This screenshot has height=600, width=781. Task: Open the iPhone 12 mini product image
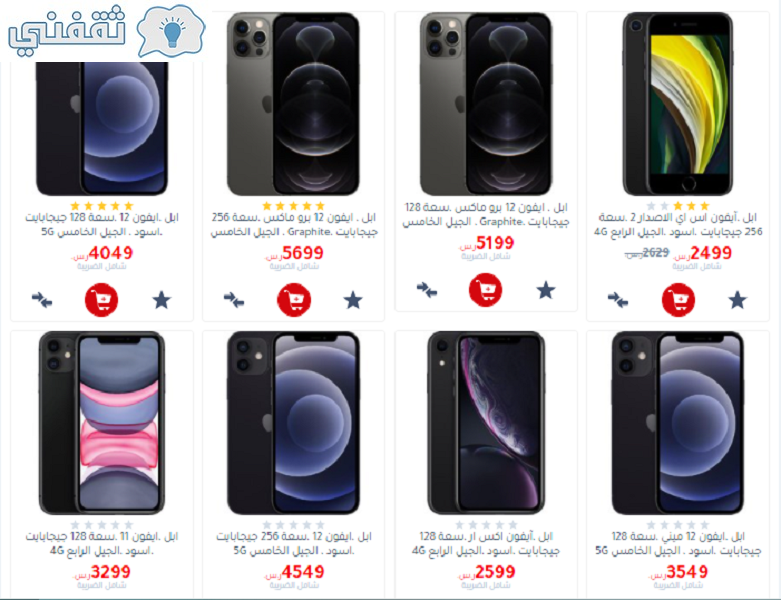point(678,423)
